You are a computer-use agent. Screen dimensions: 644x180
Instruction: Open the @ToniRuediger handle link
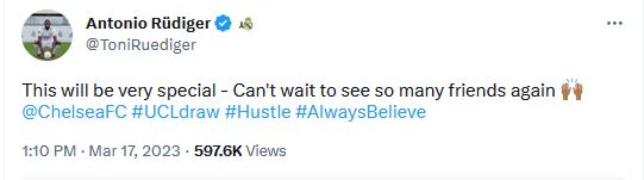141,45
